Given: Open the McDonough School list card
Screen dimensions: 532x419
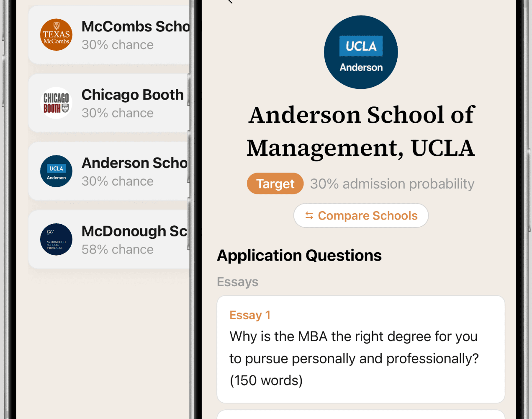Looking at the screenshot, I should click(109, 240).
